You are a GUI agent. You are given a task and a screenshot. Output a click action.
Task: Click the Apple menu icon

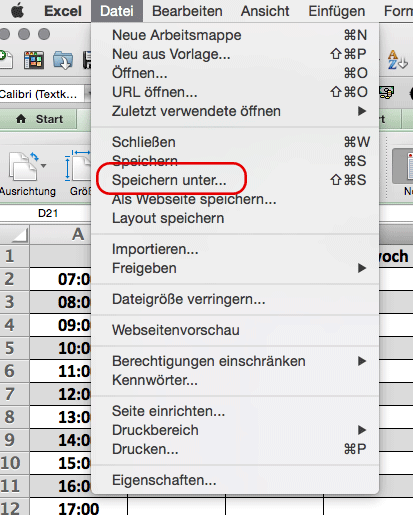click(x=17, y=11)
